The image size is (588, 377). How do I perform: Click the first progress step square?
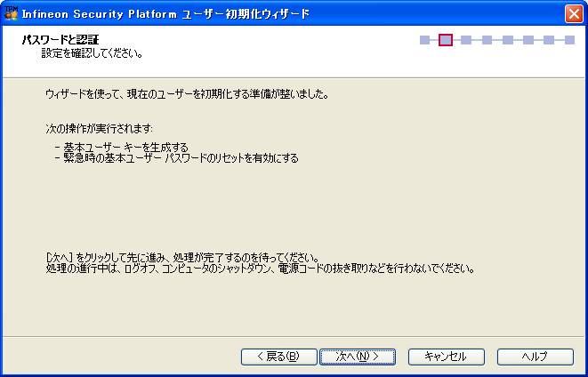[425, 40]
